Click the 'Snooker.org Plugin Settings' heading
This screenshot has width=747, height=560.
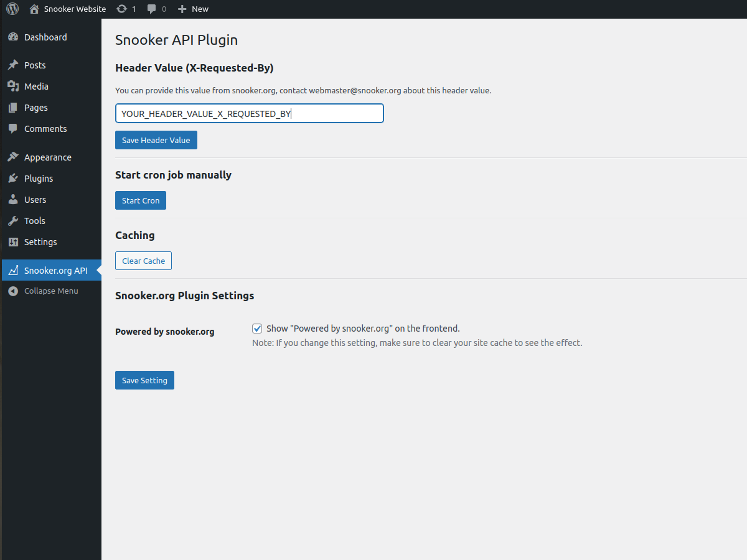click(185, 296)
